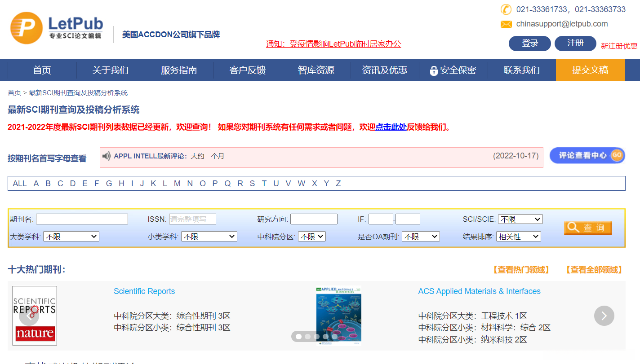
Task: Click the APPL INTELL最新评论 notice text
Action: (x=169, y=156)
